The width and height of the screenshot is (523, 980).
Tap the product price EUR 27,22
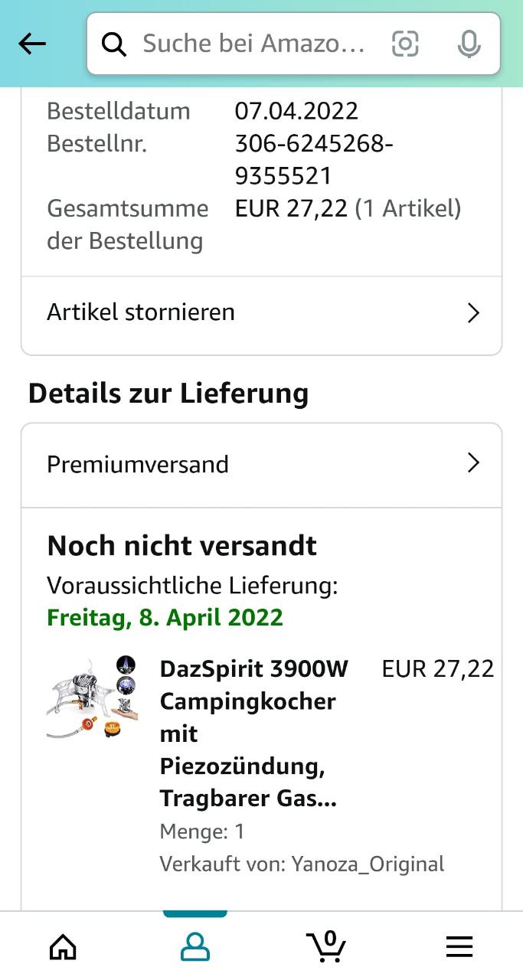click(438, 669)
